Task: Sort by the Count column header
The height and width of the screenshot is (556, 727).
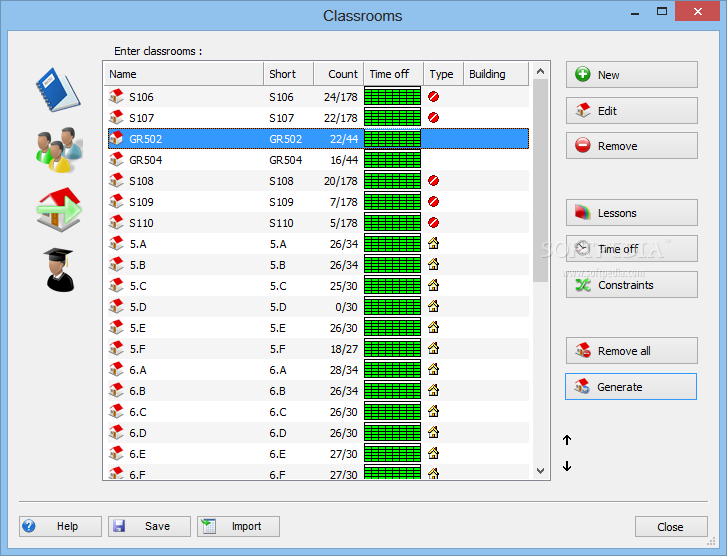Action: pos(339,74)
